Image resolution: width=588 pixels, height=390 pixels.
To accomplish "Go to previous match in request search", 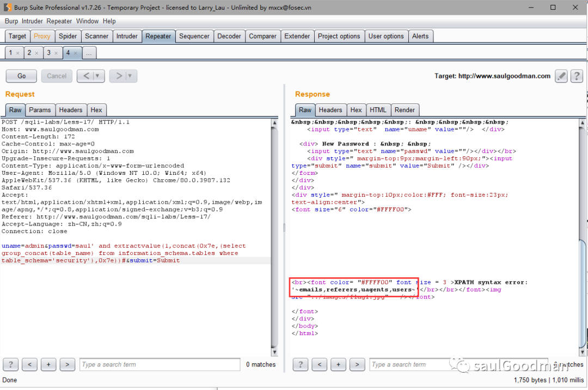I will coord(29,364).
